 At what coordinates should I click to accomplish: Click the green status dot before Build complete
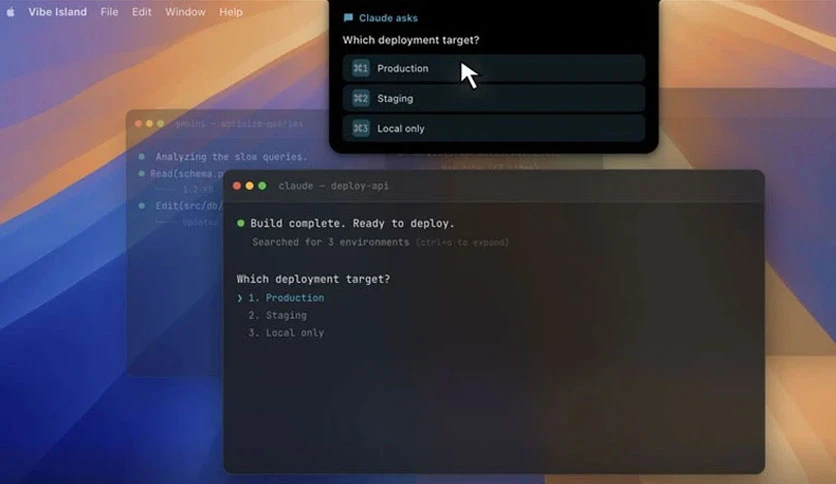pyautogui.click(x=241, y=223)
